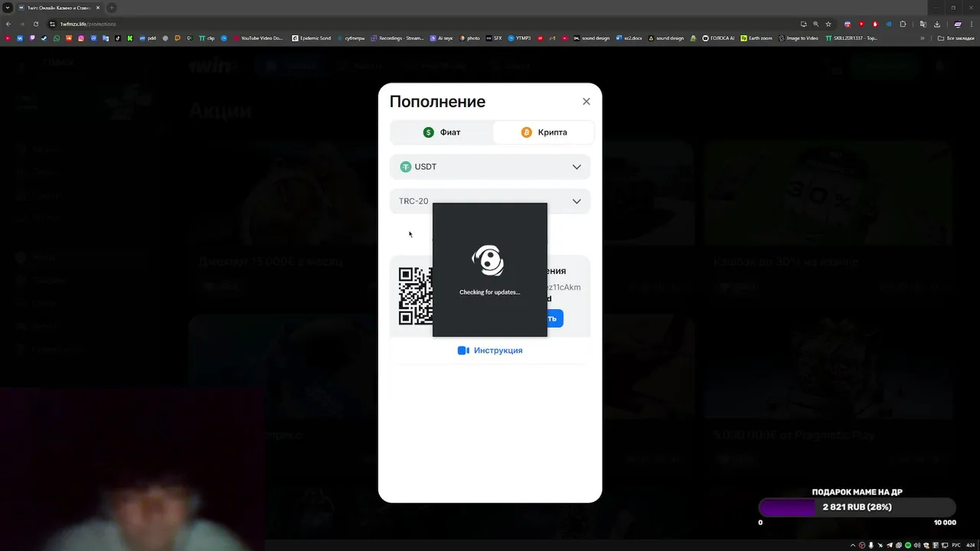
Task: Open the Twitch bookmark icon
Action: pos(32,38)
